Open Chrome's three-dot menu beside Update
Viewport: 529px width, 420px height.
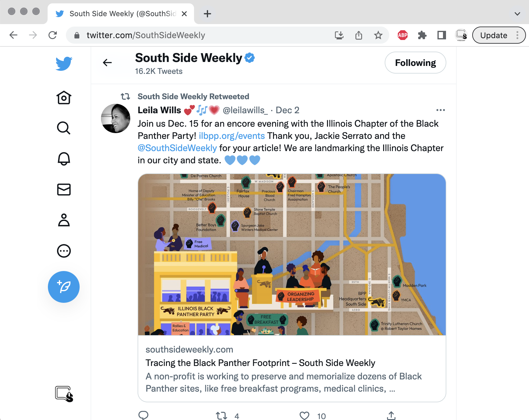pos(517,35)
